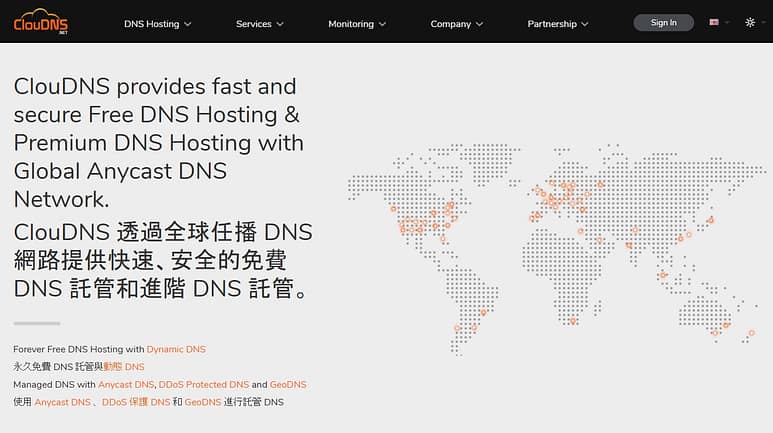Click the language flag icon
This screenshot has width=773, height=433.
pos(714,22)
